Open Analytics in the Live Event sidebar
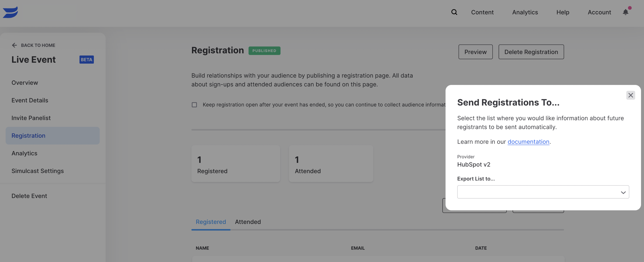644x262 pixels. tap(24, 153)
